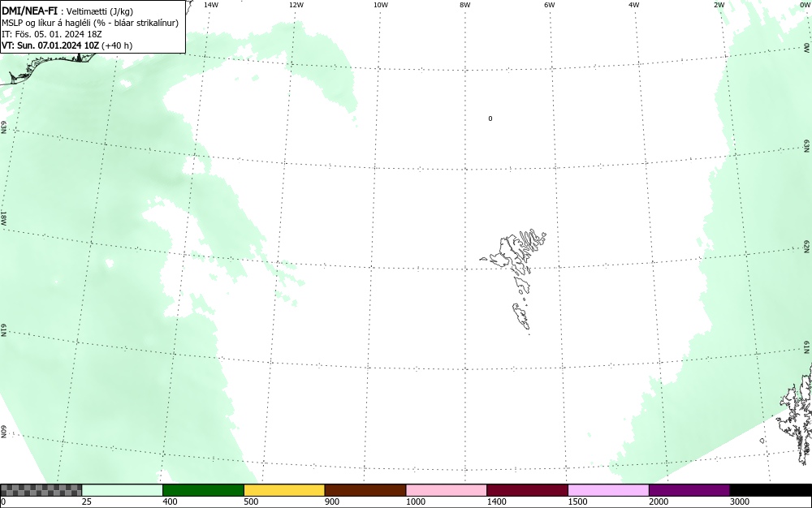Screen dimensions: 812x508
Task: Click the light green 25–400 legend swatch
Action: click(x=123, y=490)
